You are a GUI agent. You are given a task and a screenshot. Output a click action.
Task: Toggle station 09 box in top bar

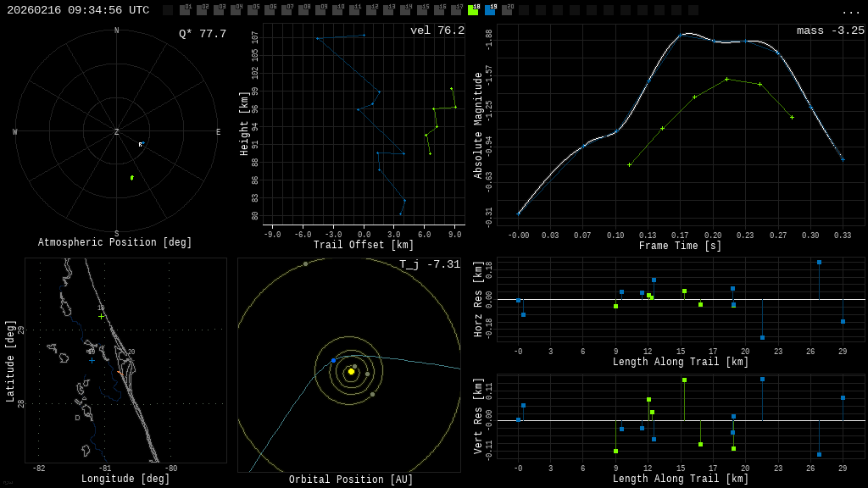[x=320, y=10]
